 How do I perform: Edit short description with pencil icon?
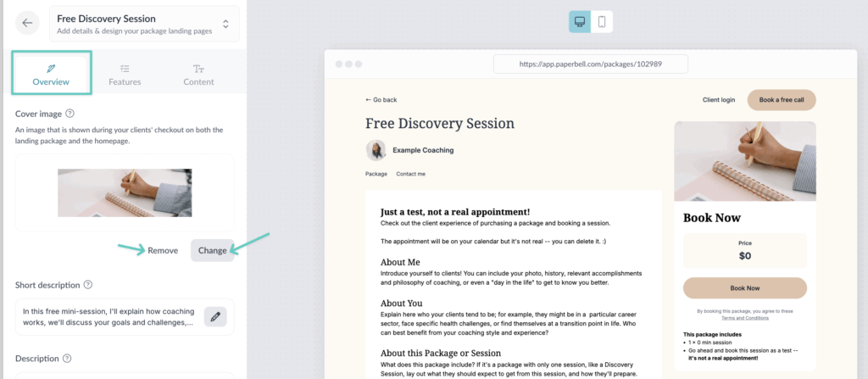(215, 317)
